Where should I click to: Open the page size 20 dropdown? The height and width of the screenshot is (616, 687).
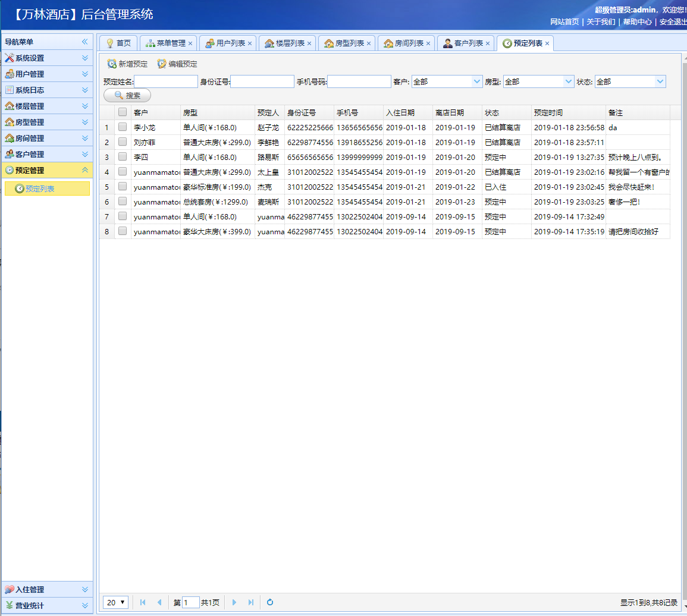click(116, 602)
